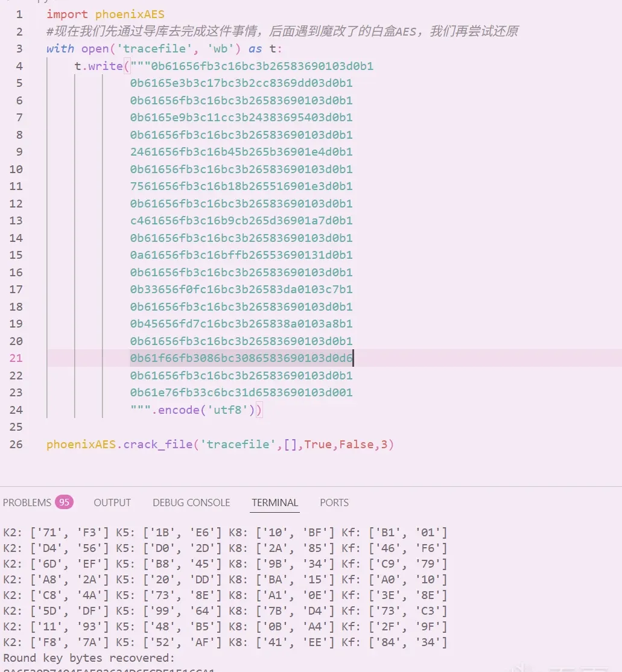622x672 pixels.
Task: Click terminal row starting K2: ['6D', 'EF']
Action: [x=225, y=563]
